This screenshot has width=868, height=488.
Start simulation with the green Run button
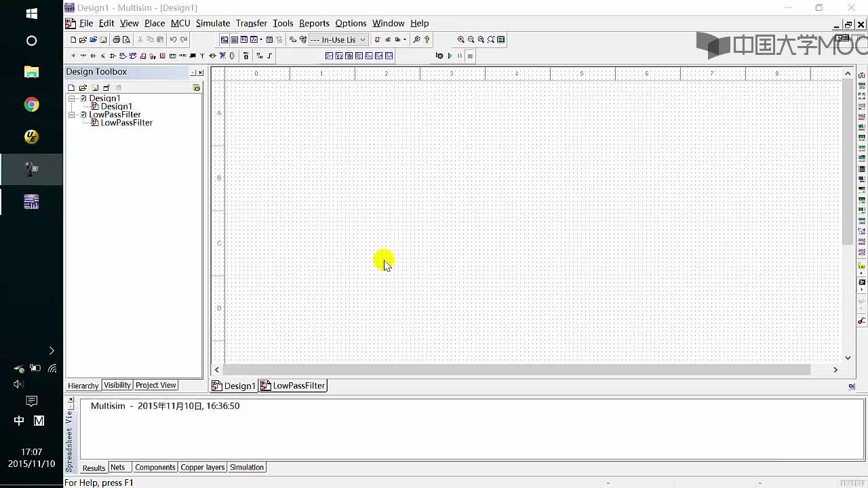[x=450, y=56]
